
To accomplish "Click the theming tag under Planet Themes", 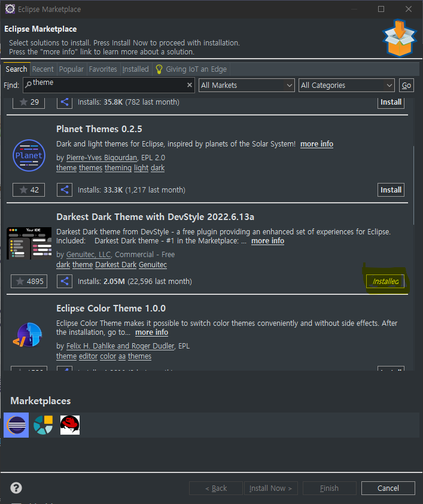I will click(x=118, y=168).
